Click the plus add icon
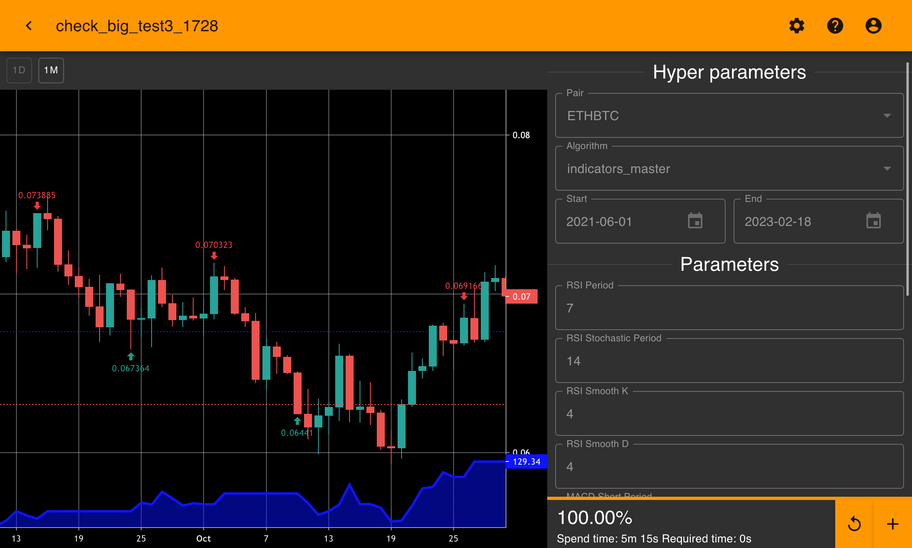 click(892, 524)
